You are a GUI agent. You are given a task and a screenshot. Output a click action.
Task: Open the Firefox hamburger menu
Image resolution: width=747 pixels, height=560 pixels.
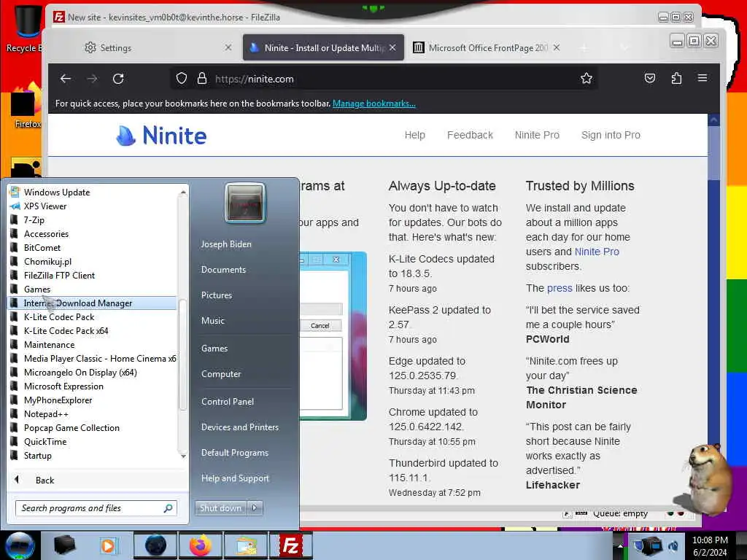(x=703, y=78)
